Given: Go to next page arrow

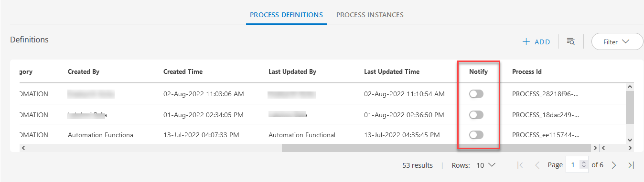Looking at the screenshot, I should (x=614, y=165).
